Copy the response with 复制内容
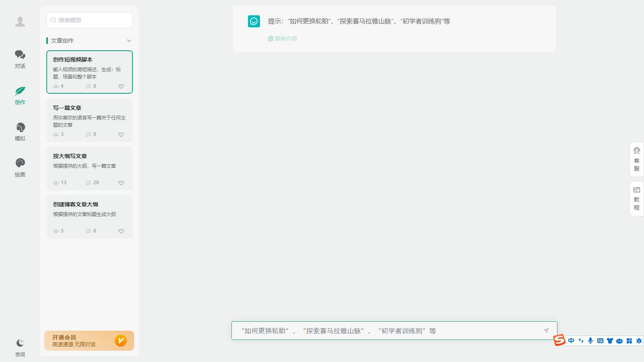644x362 pixels. tap(283, 39)
